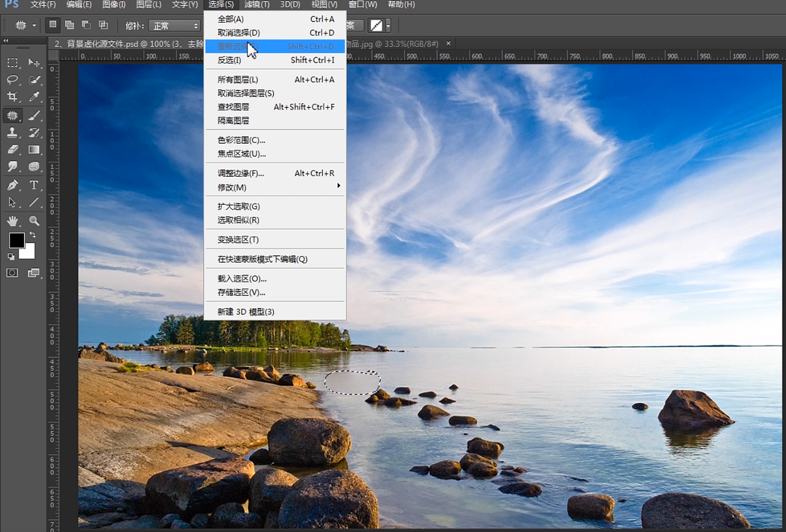Collapse the toolbox with the double-arrow
The width and height of the screenshot is (786, 532).
click(6, 40)
